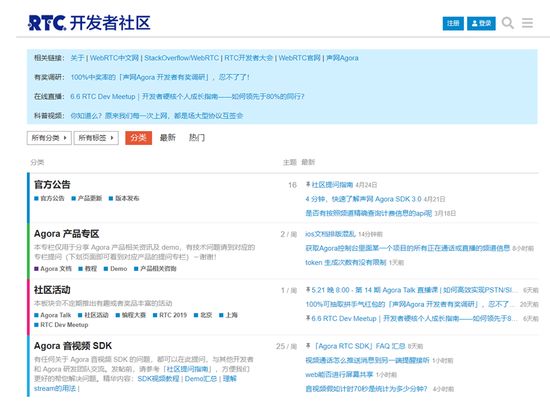The image size is (550, 416).
Task: Expand the 所有分类 dropdown
Action: (49, 138)
